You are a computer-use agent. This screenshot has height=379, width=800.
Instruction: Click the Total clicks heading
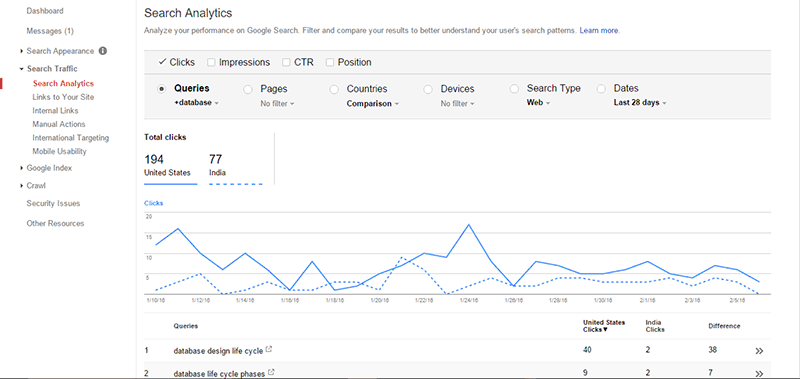pyautogui.click(x=165, y=137)
